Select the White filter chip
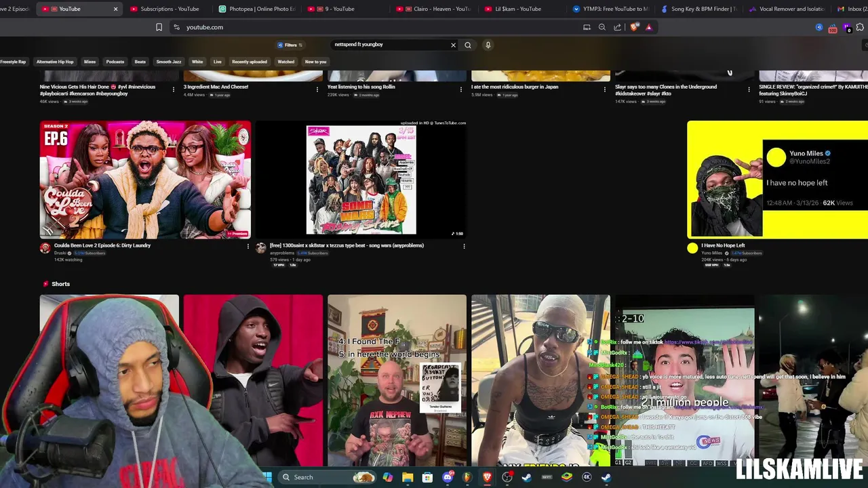The image size is (868, 488). click(197, 62)
